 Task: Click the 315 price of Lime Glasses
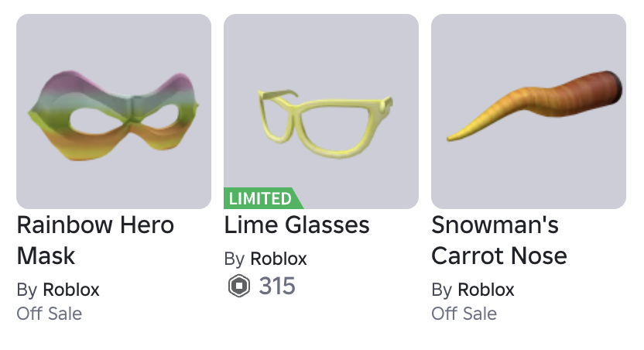[x=277, y=286]
